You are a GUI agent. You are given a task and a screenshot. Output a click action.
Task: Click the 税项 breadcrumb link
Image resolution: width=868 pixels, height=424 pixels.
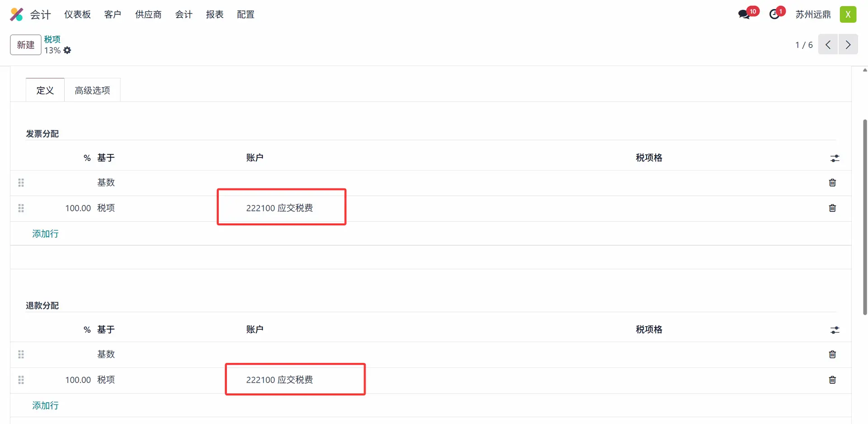tap(52, 39)
